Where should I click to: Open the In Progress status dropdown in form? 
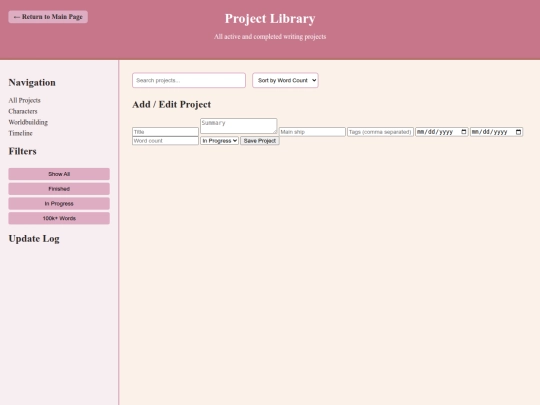point(219,141)
